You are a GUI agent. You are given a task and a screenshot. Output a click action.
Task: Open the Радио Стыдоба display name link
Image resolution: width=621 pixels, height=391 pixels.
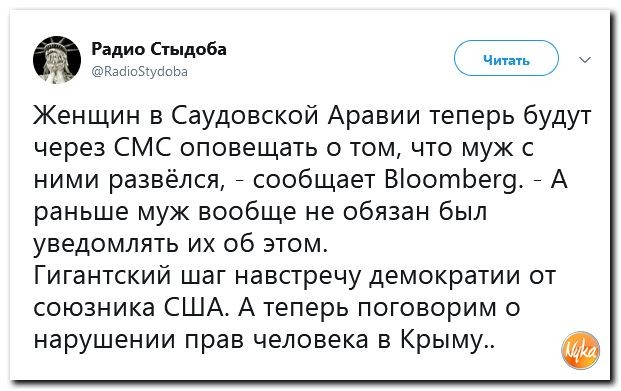coord(159,50)
